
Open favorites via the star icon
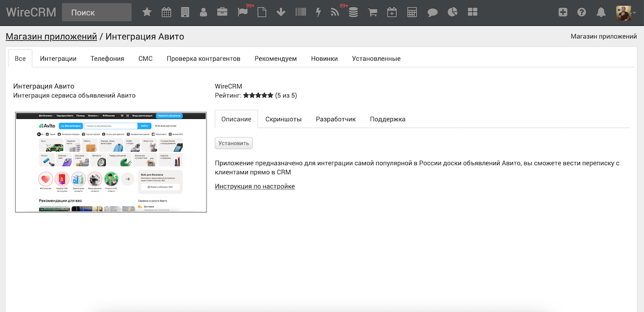coord(147,12)
